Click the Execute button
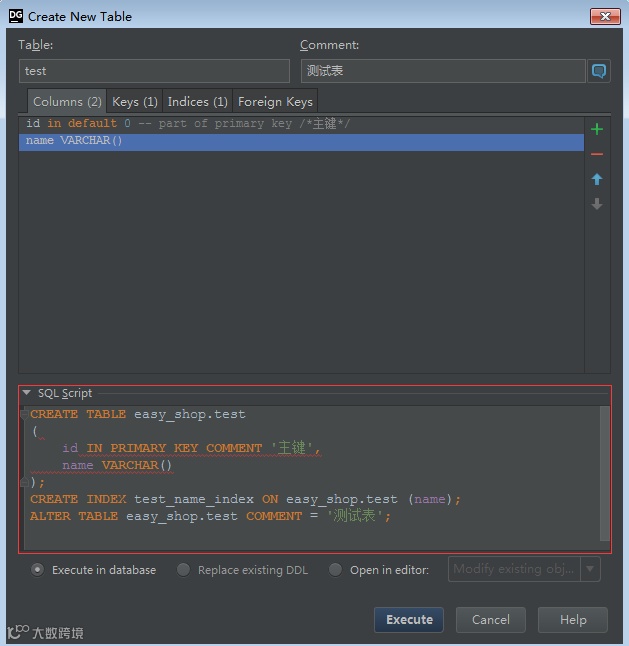 point(409,620)
